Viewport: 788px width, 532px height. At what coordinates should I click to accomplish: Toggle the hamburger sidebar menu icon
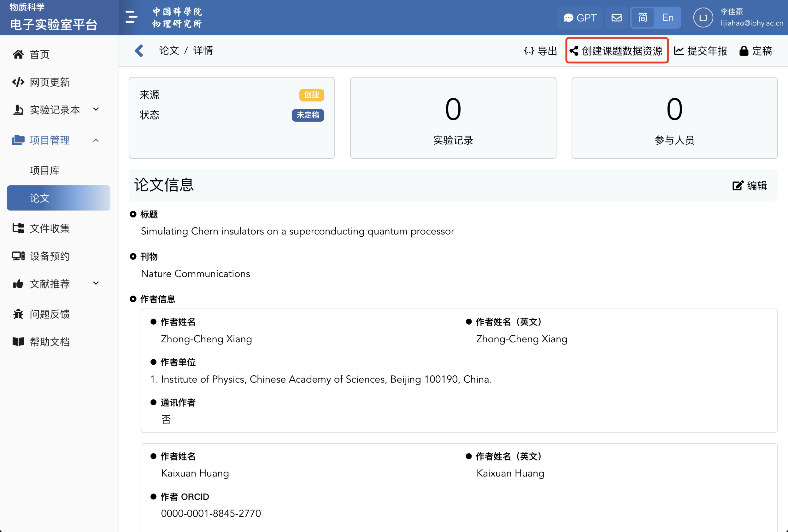[x=131, y=17]
